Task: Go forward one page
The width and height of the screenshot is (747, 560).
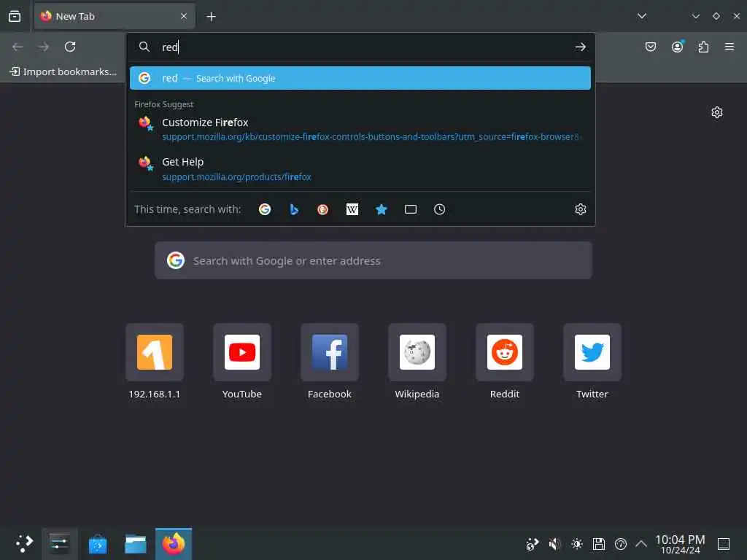Action: [44, 47]
